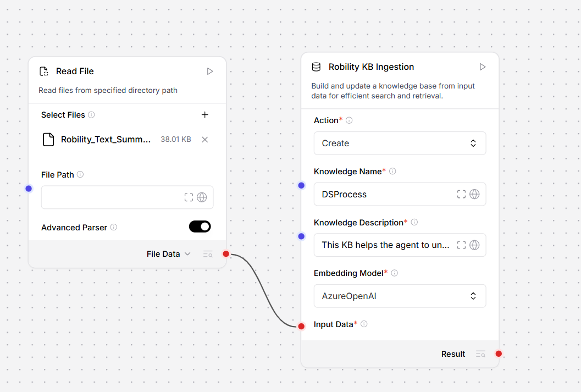The image size is (581, 392).
Task: Expand the File Data output chevron
Action: pyautogui.click(x=187, y=254)
